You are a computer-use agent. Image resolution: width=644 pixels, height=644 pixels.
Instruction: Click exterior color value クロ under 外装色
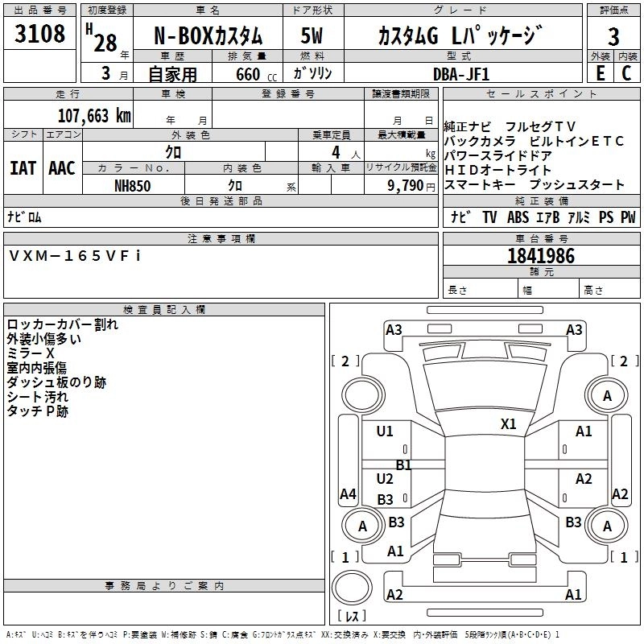pyautogui.click(x=173, y=152)
